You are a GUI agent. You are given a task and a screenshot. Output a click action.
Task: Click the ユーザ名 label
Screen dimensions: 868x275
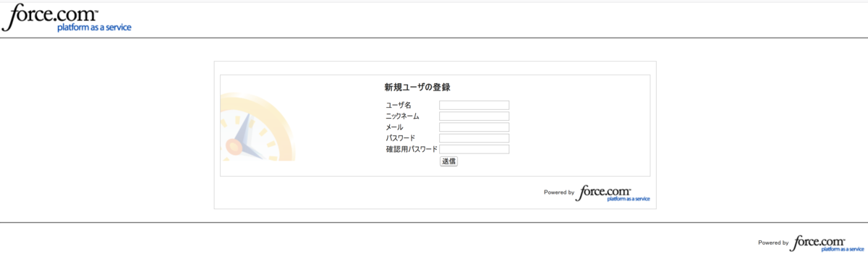click(399, 106)
